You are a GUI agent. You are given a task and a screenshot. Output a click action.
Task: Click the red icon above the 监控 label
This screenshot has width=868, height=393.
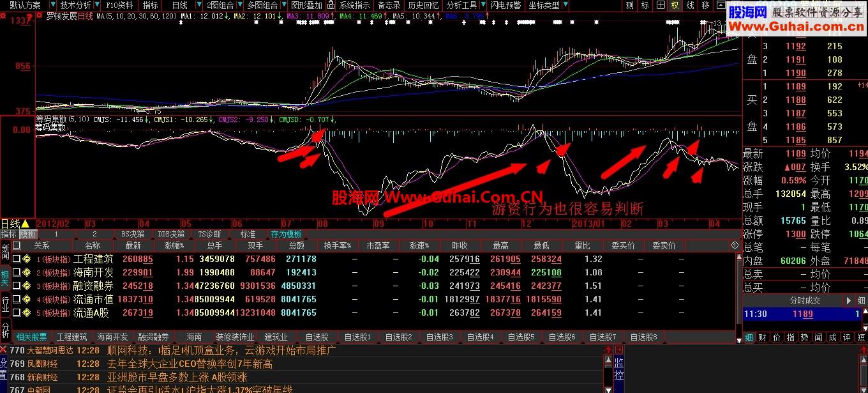click(618, 350)
